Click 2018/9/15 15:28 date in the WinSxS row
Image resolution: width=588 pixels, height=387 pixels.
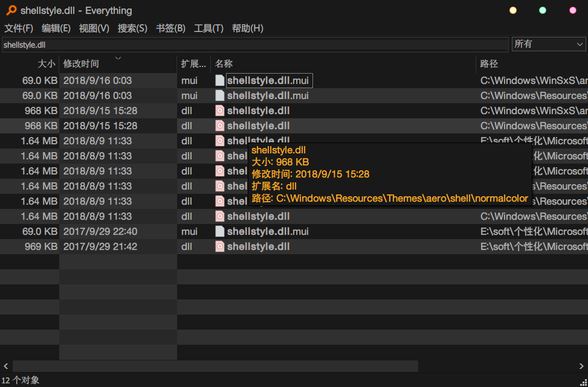[100, 110]
